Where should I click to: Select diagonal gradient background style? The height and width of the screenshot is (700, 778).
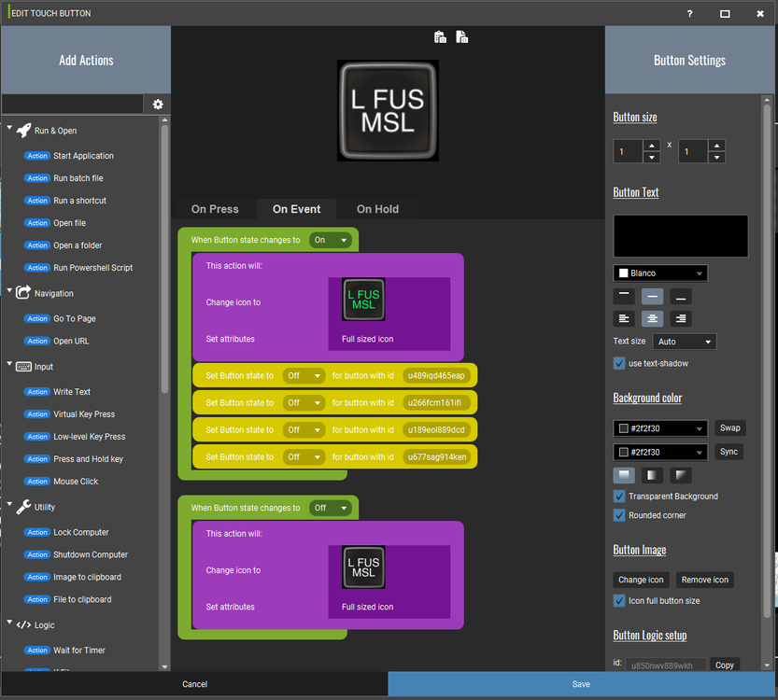coord(681,475)
